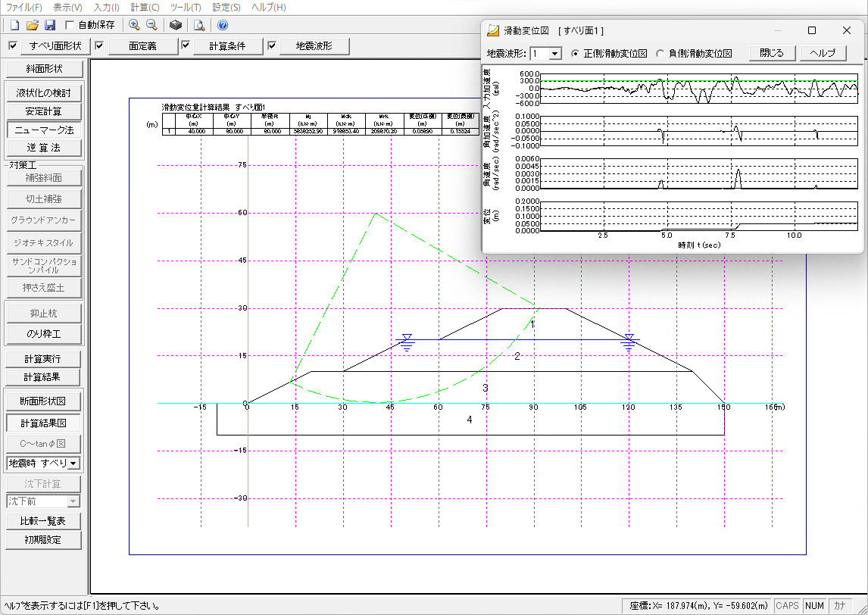Show the 断面形状図 view
868x615 pixels.
coord(43,401)
